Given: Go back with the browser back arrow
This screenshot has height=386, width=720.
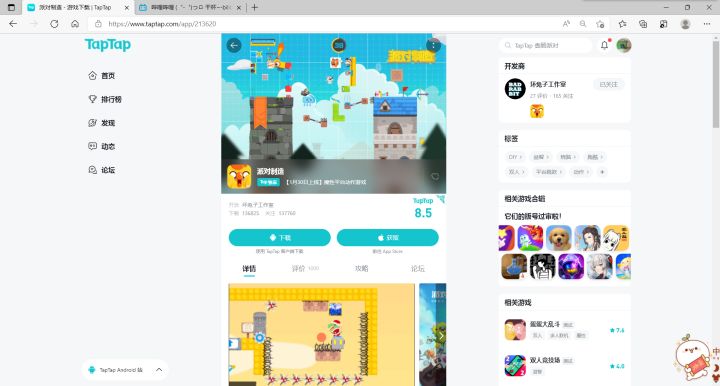Looking at the screenshot, I should coord(13,24).
